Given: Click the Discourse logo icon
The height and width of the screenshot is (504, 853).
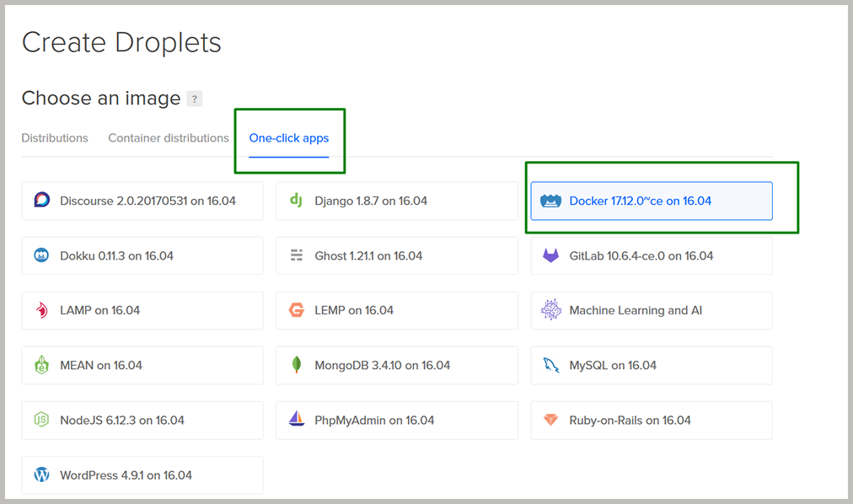Looking at the screenshot, I should 41,201.
